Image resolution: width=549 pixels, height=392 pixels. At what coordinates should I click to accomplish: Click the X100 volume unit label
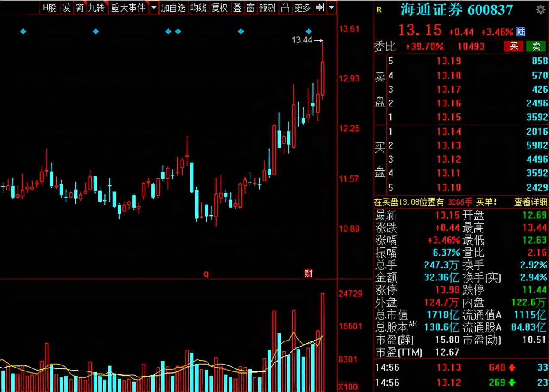coord(348,387)
